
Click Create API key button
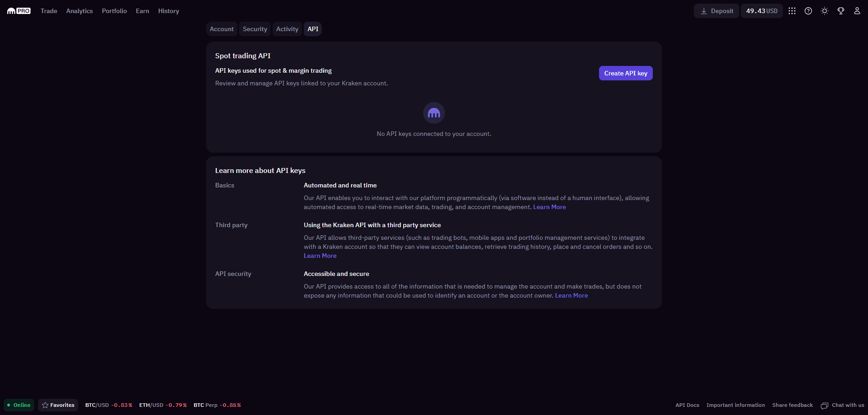pos(626,73)
